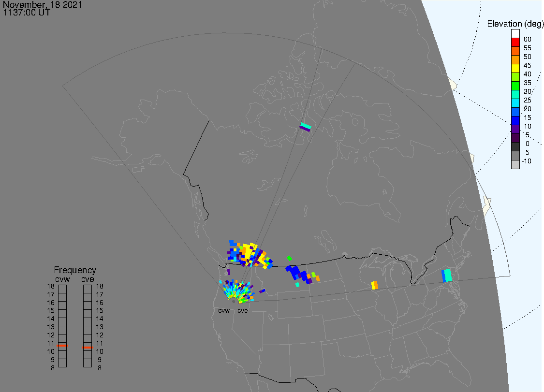544x392 pixels.
Task: Click the gray radar site dot above cvw label
Action: coord(234,302)
